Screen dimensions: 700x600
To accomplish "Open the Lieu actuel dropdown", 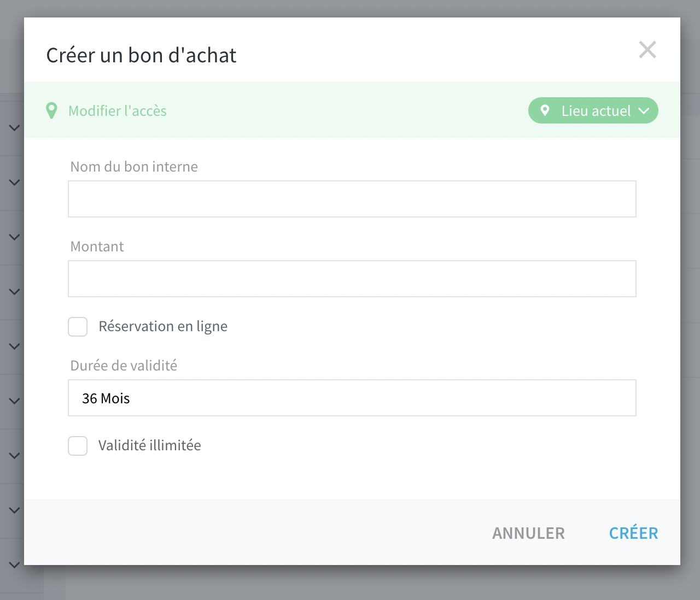I will click(x=593, y=110).
